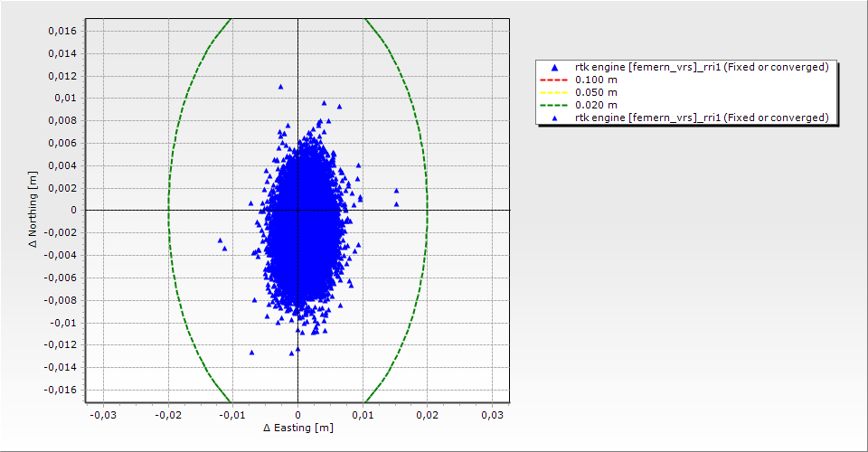
Task: Click the first rtk engine legend label
Action: (x=702, y=67)
